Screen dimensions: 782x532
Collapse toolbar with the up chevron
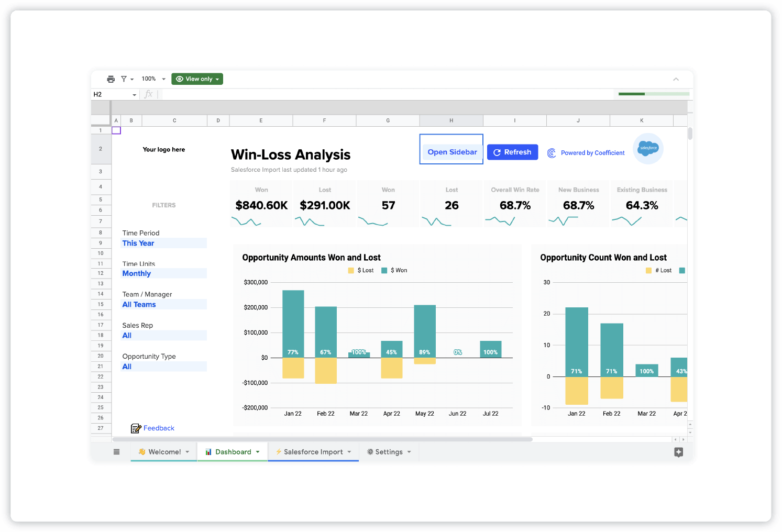(676, 79)
